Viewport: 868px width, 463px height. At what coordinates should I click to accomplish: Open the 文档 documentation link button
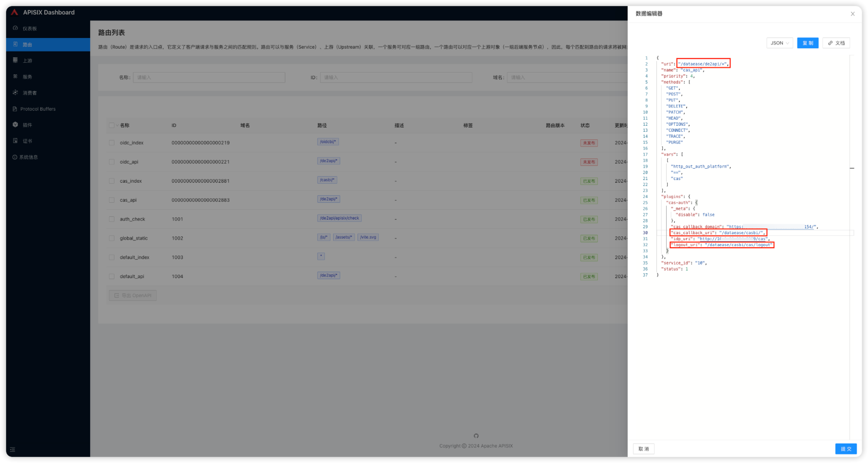point(836,43)
